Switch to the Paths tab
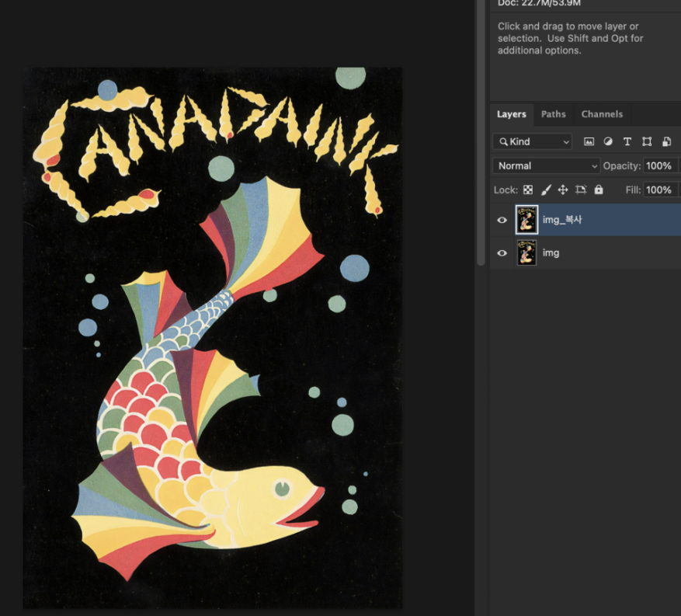 pyautogui.click(x=554, y=114)
